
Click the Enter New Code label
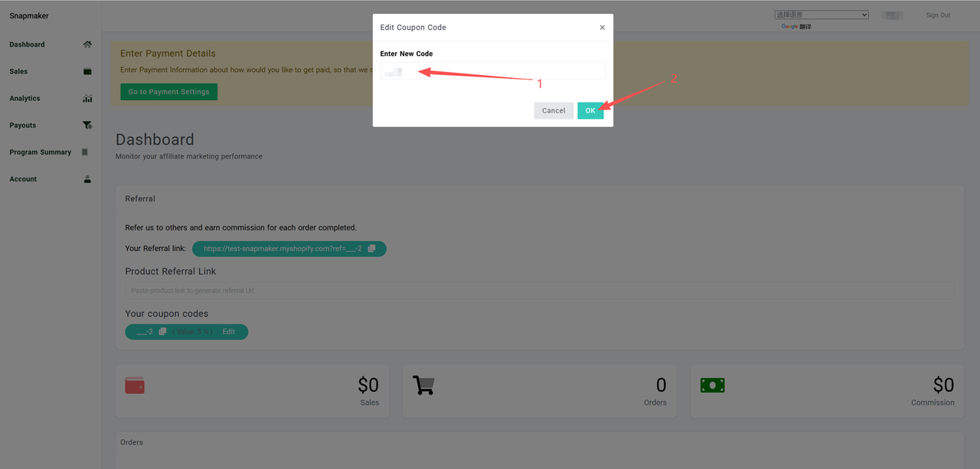click(x=407, y=54)
